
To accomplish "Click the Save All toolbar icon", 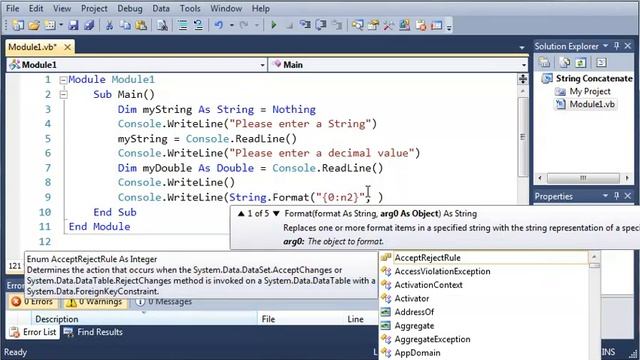I will (x=89, y=25).
